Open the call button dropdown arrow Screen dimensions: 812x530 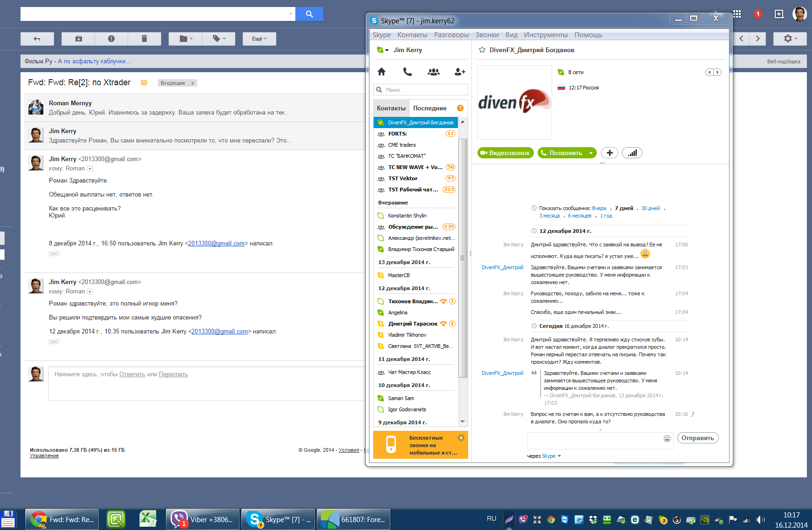click(591, 153)
